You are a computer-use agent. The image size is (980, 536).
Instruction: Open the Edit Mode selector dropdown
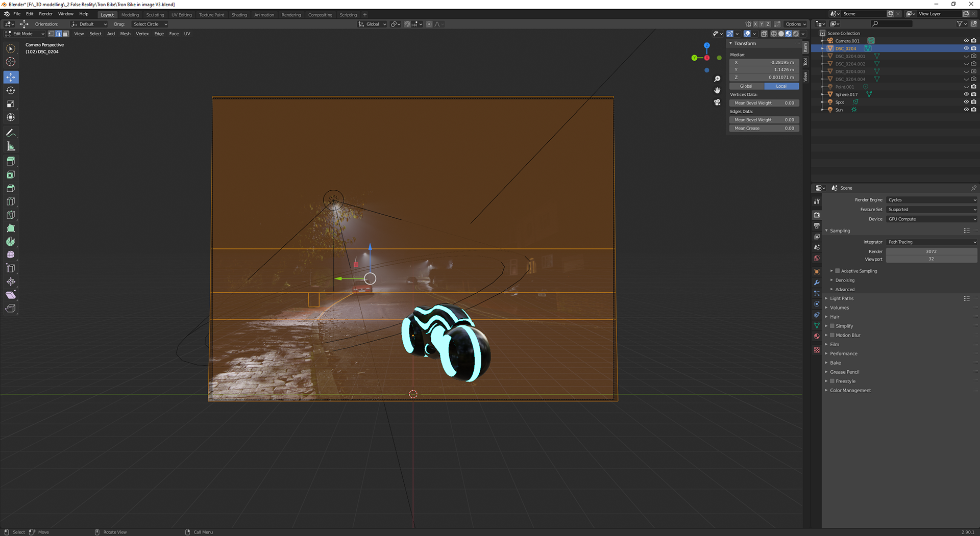[24, 34]
